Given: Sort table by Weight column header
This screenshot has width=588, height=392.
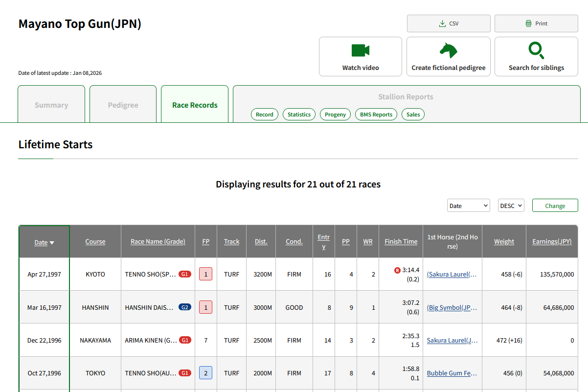Looking at the screenshot, I should point(504,241).
